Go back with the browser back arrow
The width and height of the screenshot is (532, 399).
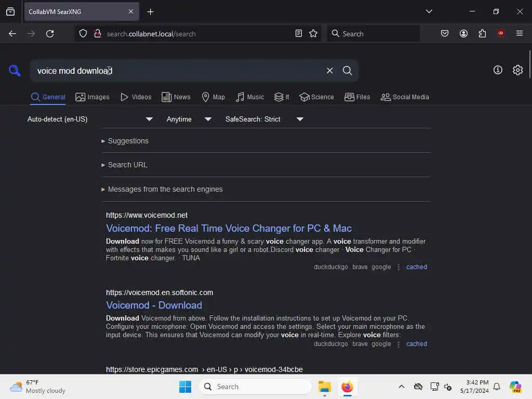tap(12, 34)
